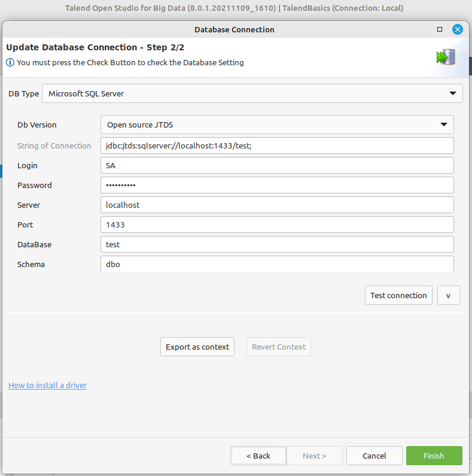This screenshot has width=472, height=476.
Task: Open the How to install a driver link
Action: pyautogui.click(x=48, y=385)
